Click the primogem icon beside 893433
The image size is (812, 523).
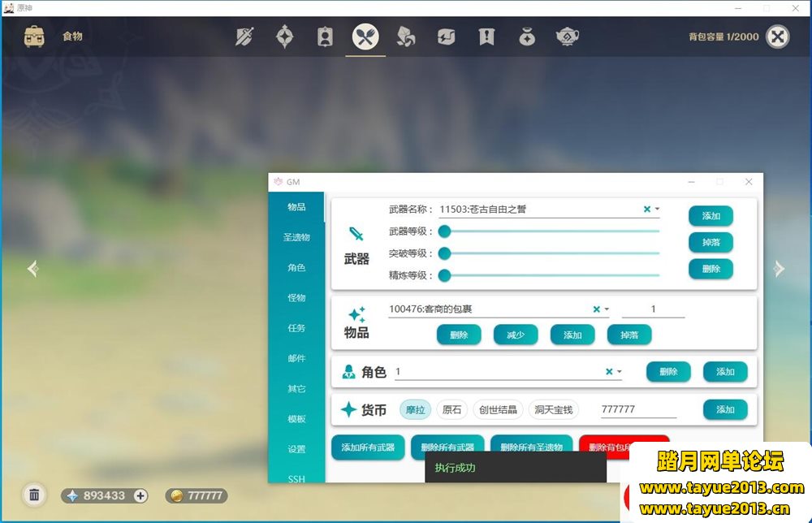click(x=72, y=495)
